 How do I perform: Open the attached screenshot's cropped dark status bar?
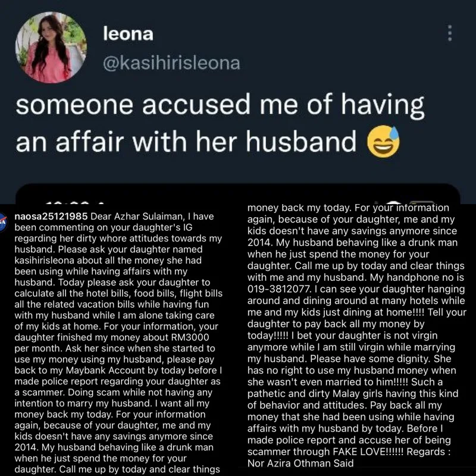(238, 195)
